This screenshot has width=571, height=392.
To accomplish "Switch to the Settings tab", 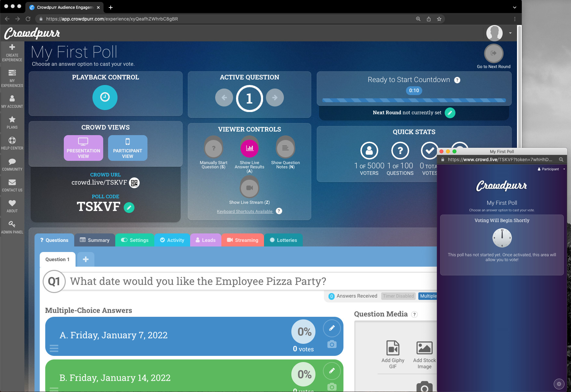I will click(x=135, y=240).
